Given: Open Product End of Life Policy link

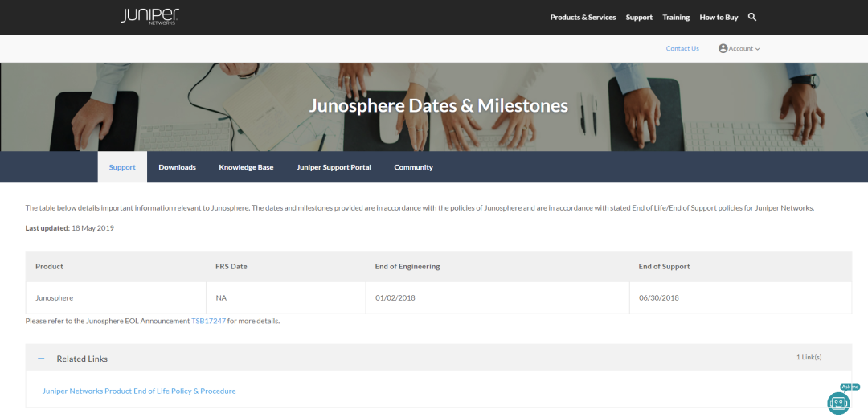Looking at the screenshot, I should (139, 391).
